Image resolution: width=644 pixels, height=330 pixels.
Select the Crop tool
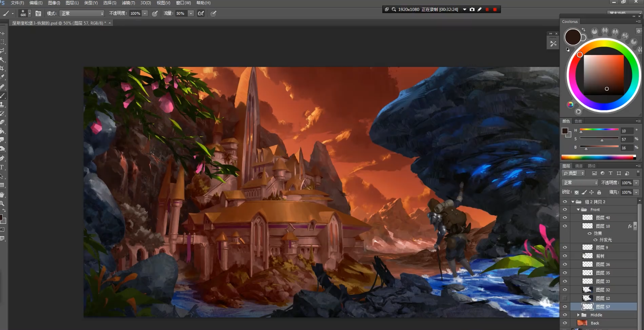2,69
